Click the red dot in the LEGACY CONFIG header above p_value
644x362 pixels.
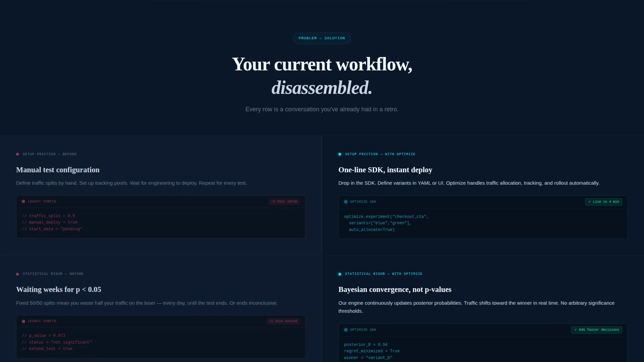pyautogui.click(x=23, y=321)
